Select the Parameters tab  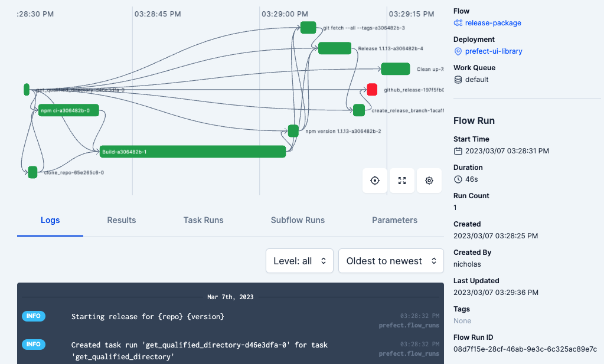[x=394, y=220]
